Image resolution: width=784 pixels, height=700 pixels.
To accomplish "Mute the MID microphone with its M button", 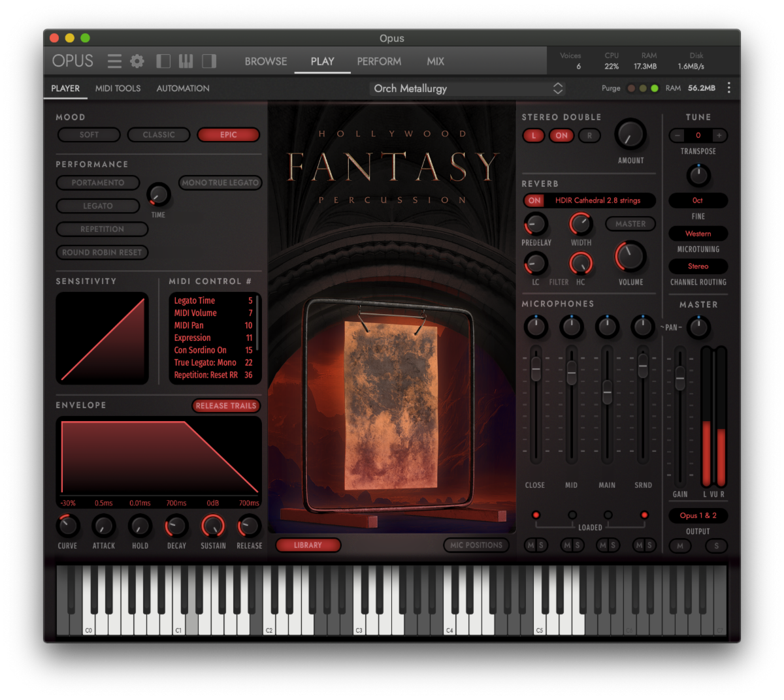I will click(566, 545).
